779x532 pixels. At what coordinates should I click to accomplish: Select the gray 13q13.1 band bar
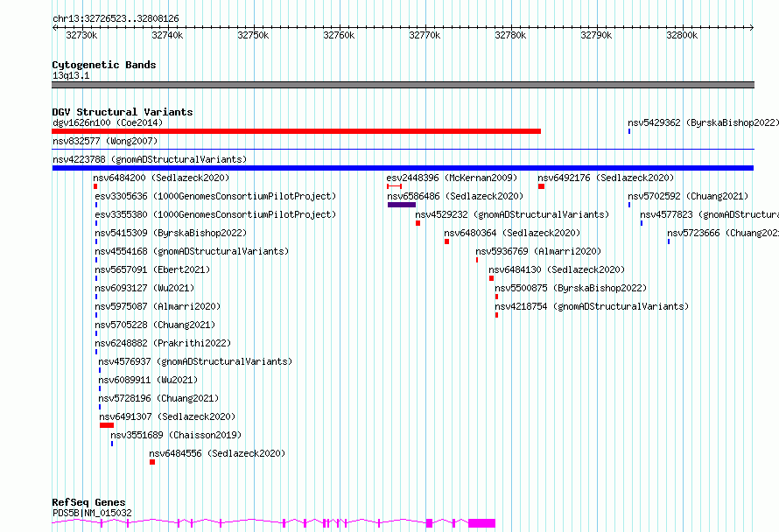pos(403,85)
